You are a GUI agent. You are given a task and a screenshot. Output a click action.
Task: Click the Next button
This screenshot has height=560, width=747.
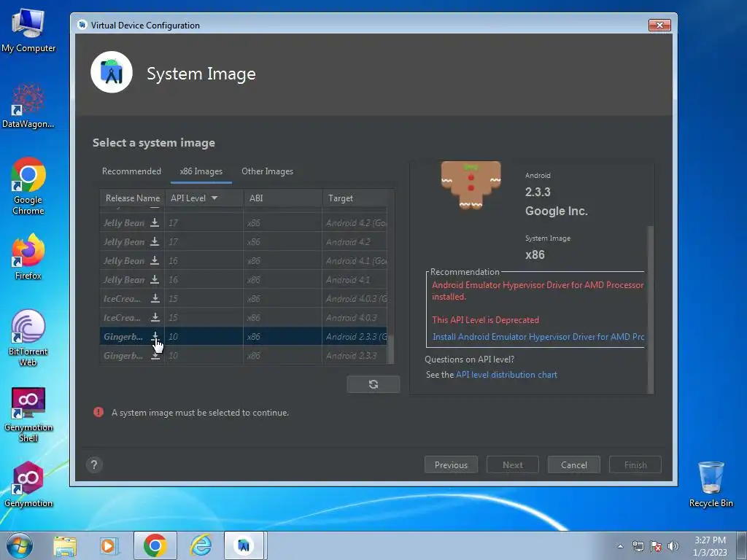tap(513, 464)
